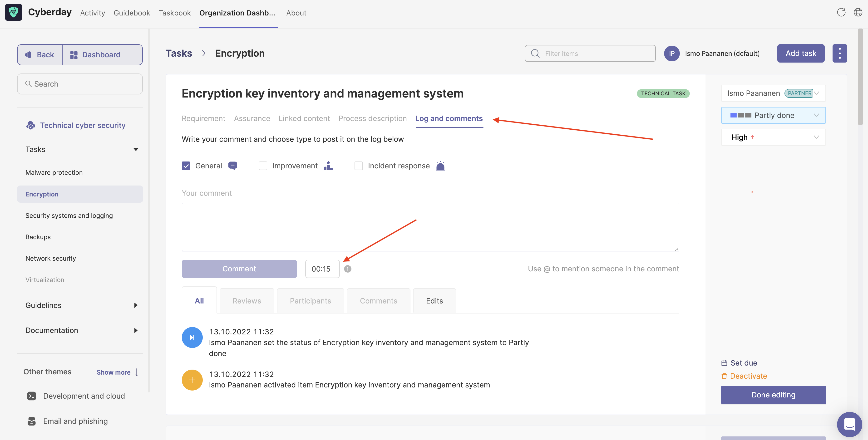The image size is (868, 440).
Task: Open the three-dot more options menu
Action: 840,53
